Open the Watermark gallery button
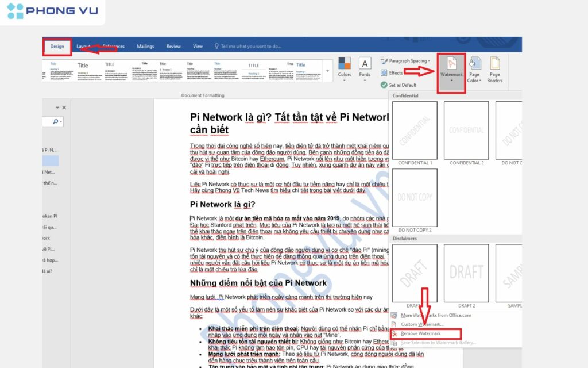 coord(451,70)
